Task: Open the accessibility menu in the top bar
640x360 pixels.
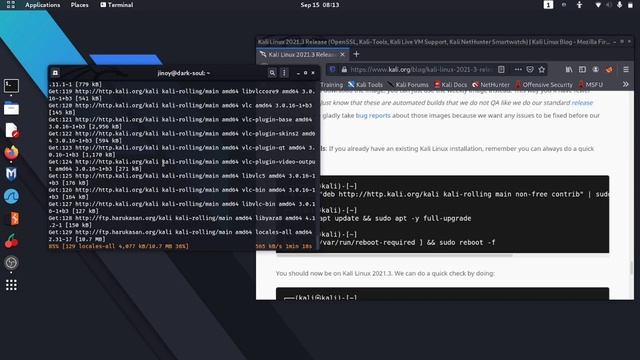Action: point(579,4)
